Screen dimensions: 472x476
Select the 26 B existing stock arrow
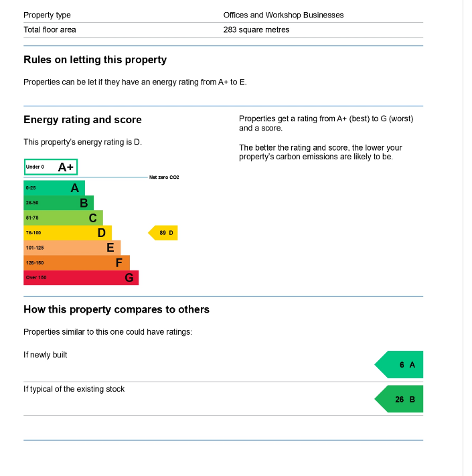[400, 399]
